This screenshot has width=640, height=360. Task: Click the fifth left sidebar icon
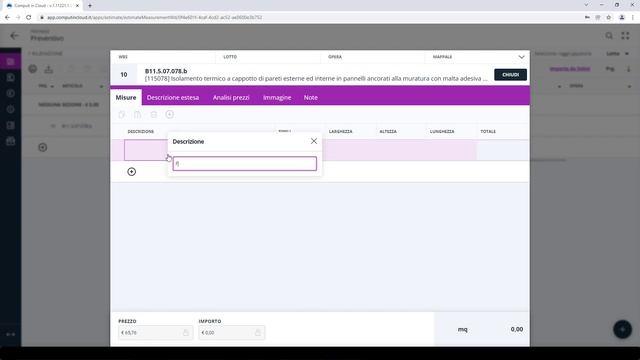11,125
